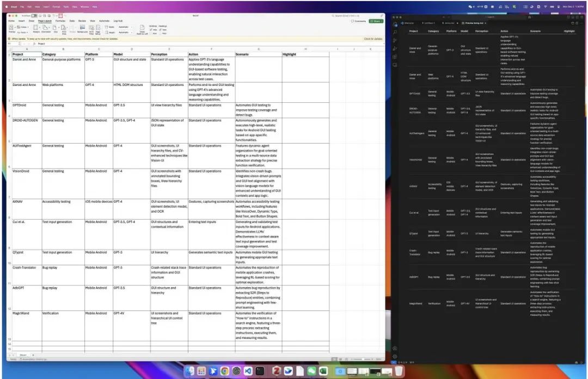Open System Settings from the Dock

pos(236,371)
